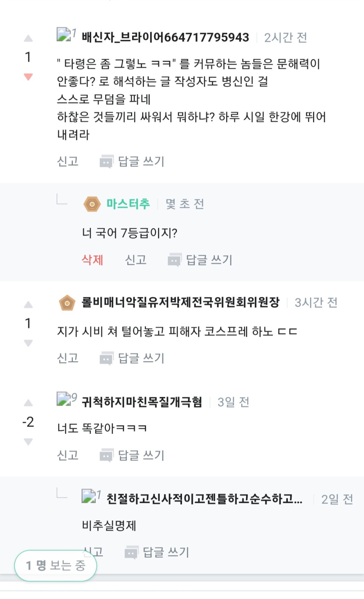Downvote the 귀척하지마친목질개극혐 comment
The height and width of the screenshot is (599, 364).
click(28, 442)
